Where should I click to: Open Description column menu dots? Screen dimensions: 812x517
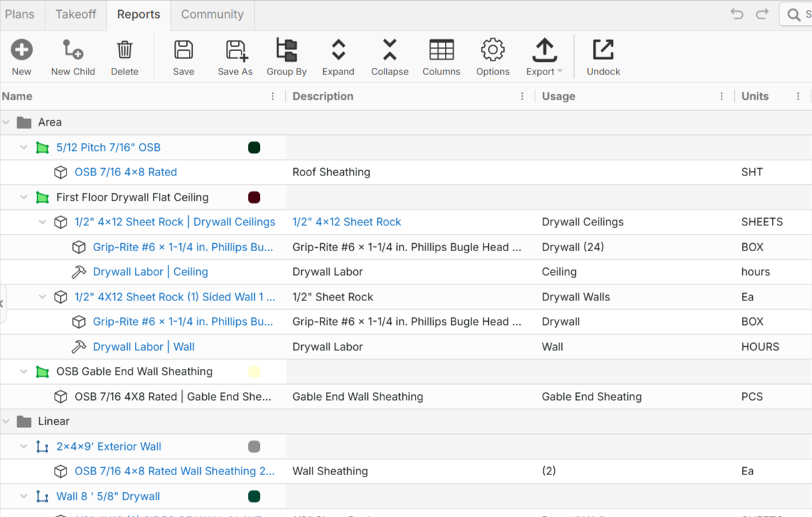click(522, 96)
